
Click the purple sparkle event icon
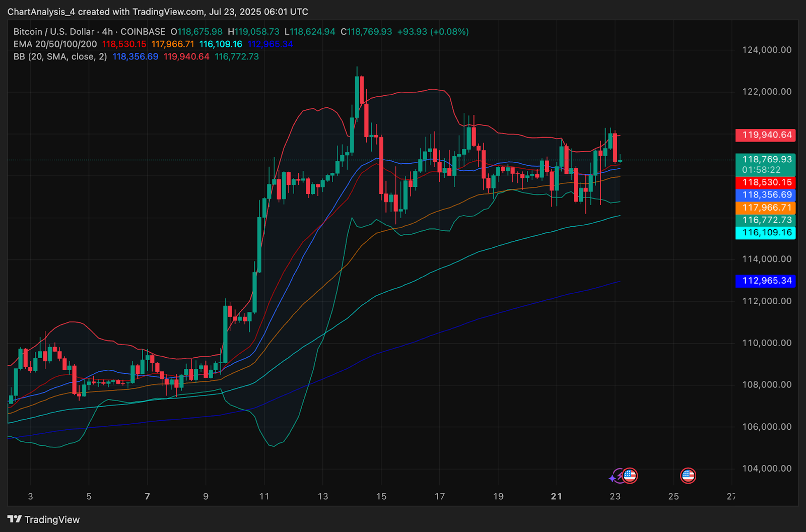tap(615, 476)
